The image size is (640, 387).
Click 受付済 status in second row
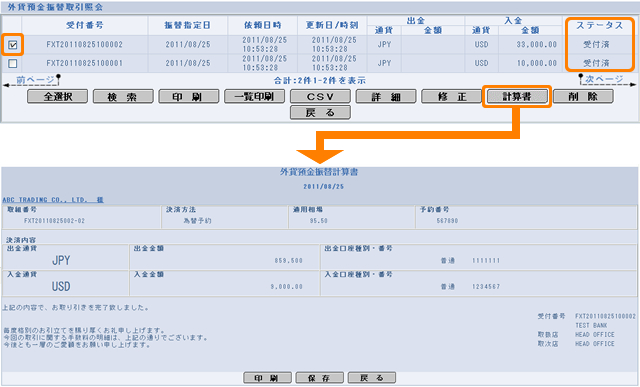[x=596, y=63]
